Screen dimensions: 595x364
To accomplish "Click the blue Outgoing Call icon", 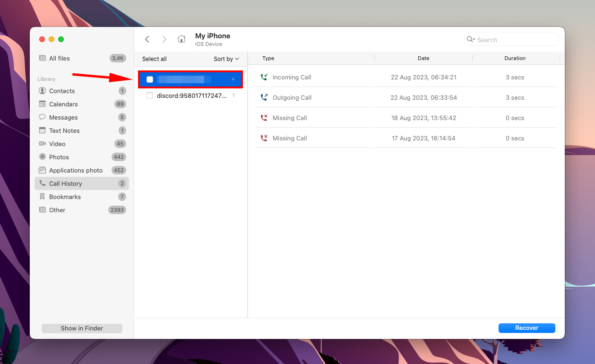I will (x=264, y=97).
